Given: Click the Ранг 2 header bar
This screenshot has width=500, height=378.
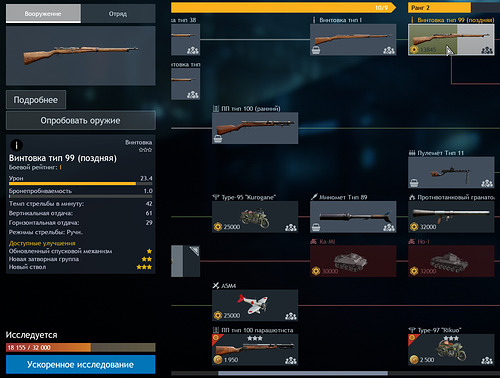Looking at the screenshot, I should click(x=439, y=8).
